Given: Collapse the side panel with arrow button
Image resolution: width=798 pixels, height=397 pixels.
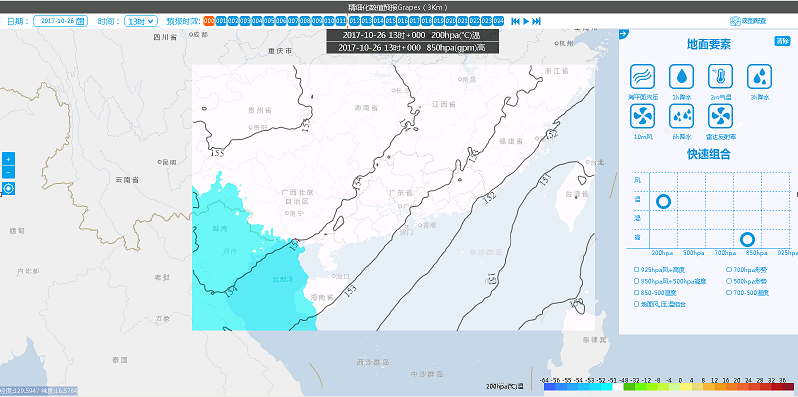Looking at the screenshot, I should coord(624,34).
